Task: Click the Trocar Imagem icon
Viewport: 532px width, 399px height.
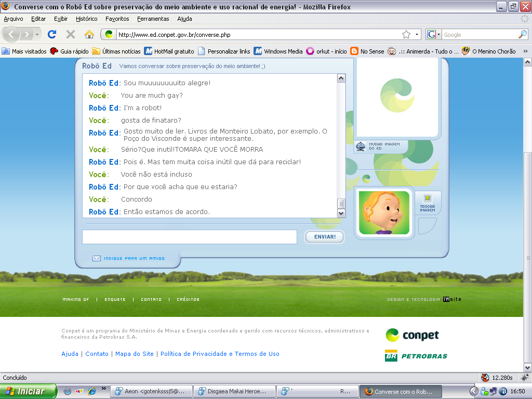Action: (x=428, y=198)
